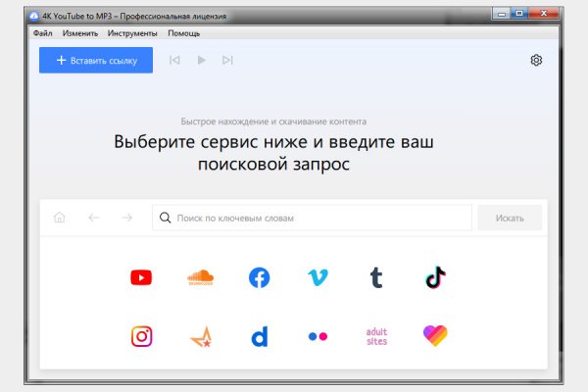Open the Файл menu
Image resolution: width=588 pixels, height=392 pixels.
[x=43, y=33]
